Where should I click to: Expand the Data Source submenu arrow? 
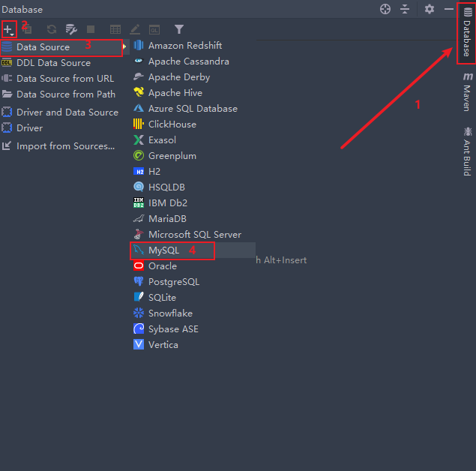(124, 46)
